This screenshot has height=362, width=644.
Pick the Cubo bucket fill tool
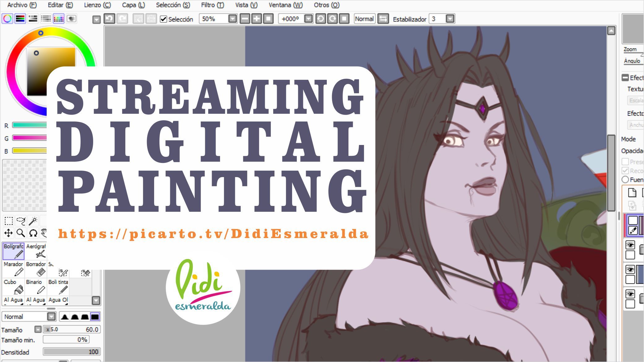(x=13, y=287)
